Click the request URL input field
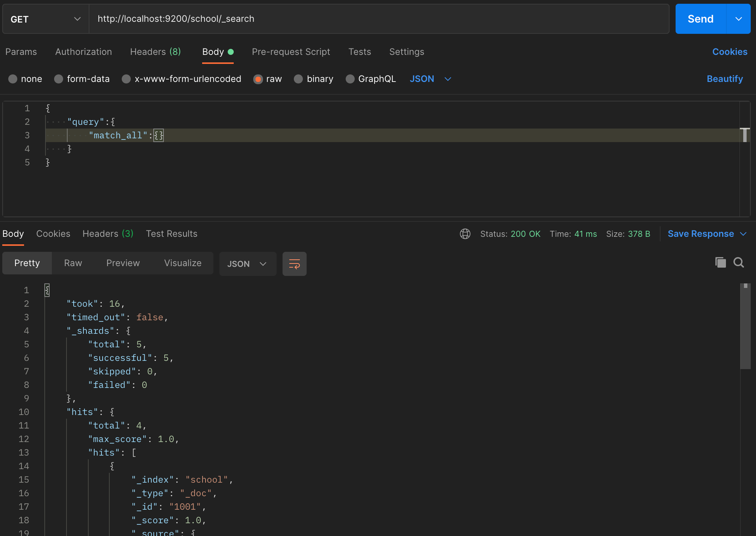 click(379, 19)
